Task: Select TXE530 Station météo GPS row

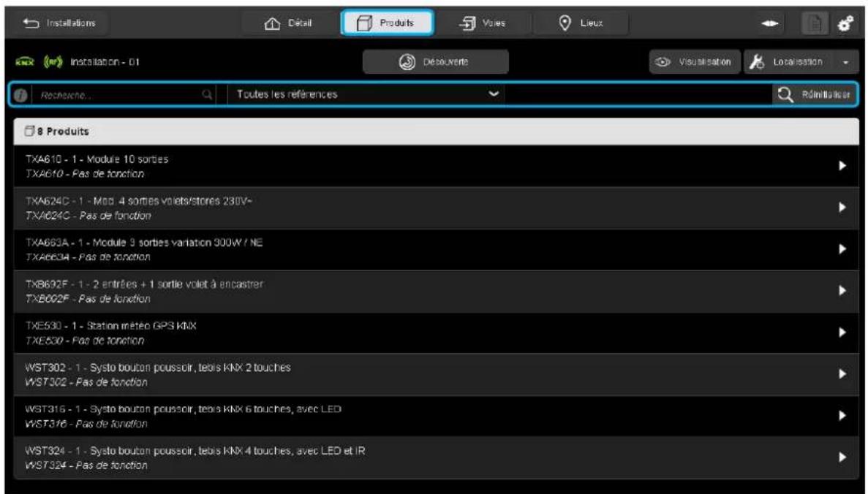Action: (x=437, y=333)
